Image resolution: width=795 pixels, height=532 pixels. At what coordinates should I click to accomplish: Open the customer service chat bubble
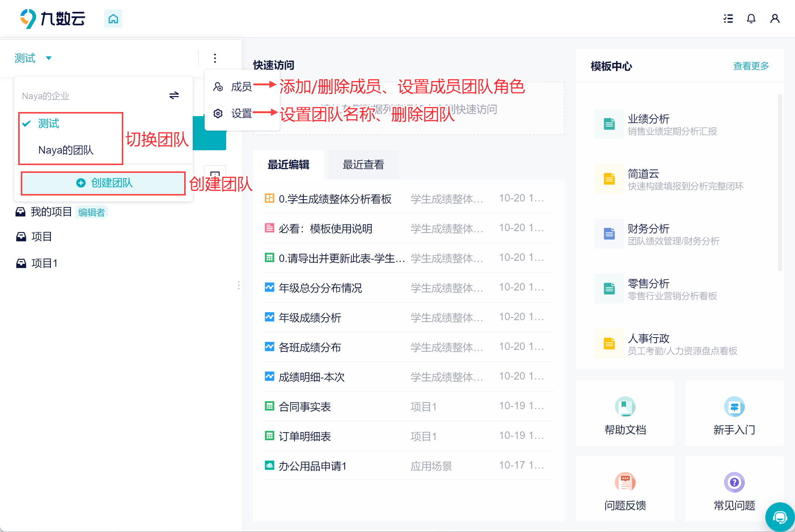tap(780, 517)
